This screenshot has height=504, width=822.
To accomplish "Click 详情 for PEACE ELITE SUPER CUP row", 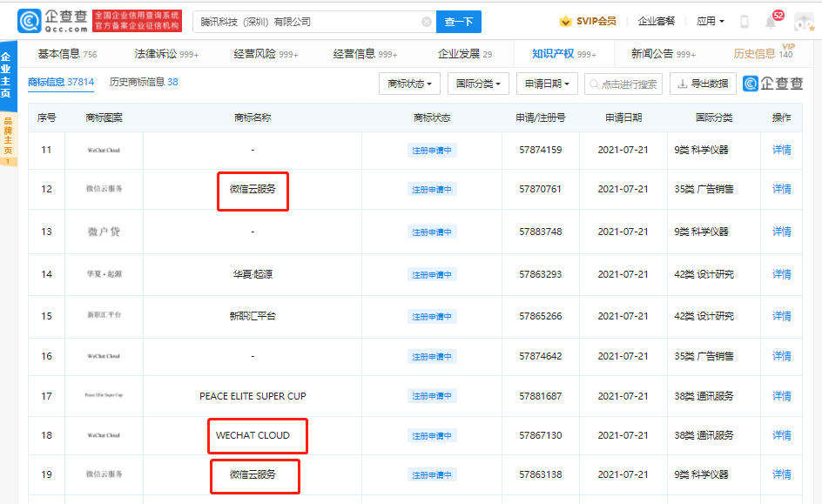I will (x=781, y=396).
